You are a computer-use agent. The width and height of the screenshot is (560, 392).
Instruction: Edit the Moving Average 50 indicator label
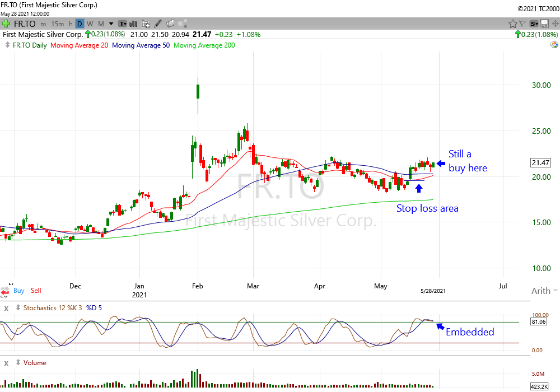[x=141, y=45]
